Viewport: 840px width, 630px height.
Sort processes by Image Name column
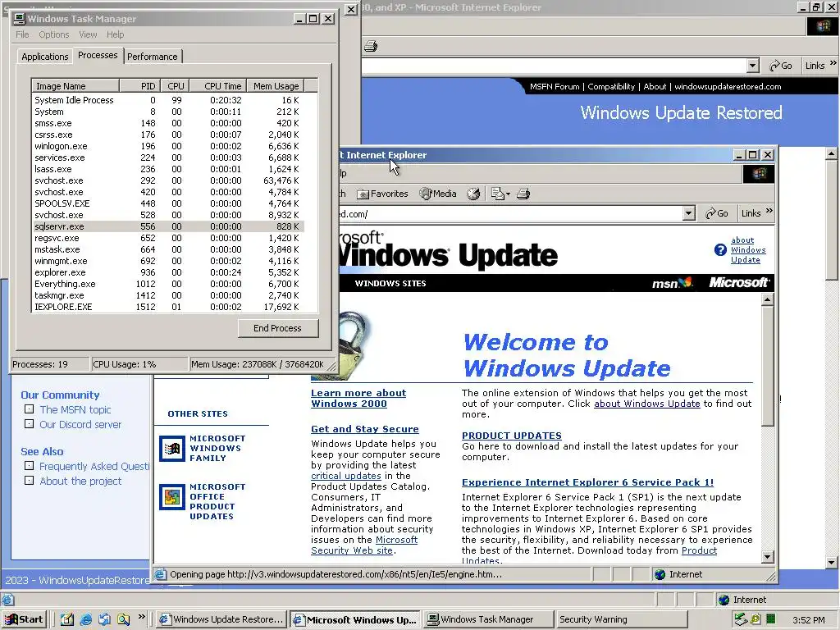pos(75,85)
